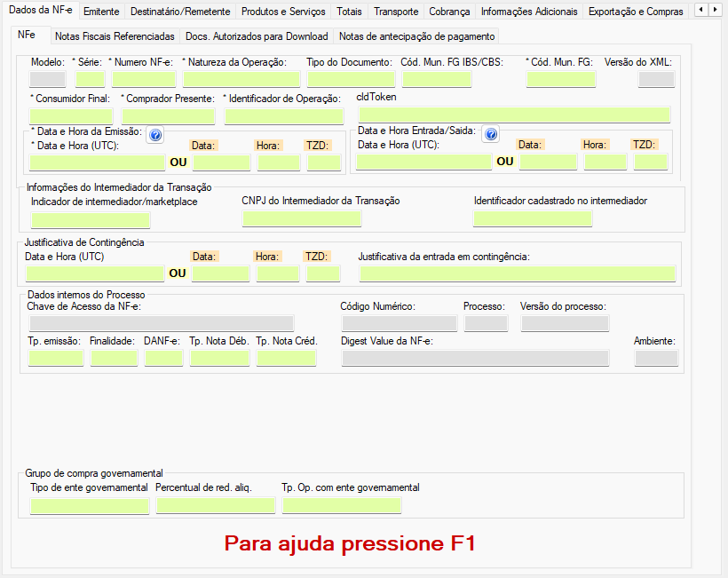Click the Versão do XML field
728x578 pixels.
[656, 79]
